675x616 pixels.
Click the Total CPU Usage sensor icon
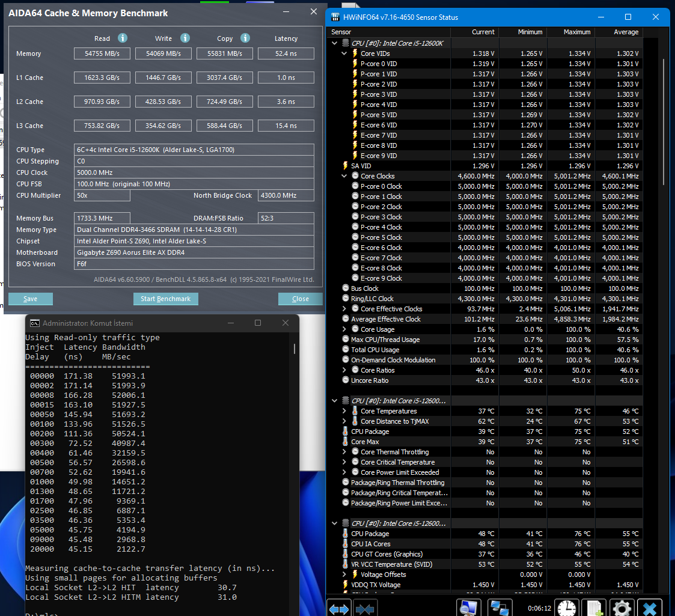coord(346,350)
